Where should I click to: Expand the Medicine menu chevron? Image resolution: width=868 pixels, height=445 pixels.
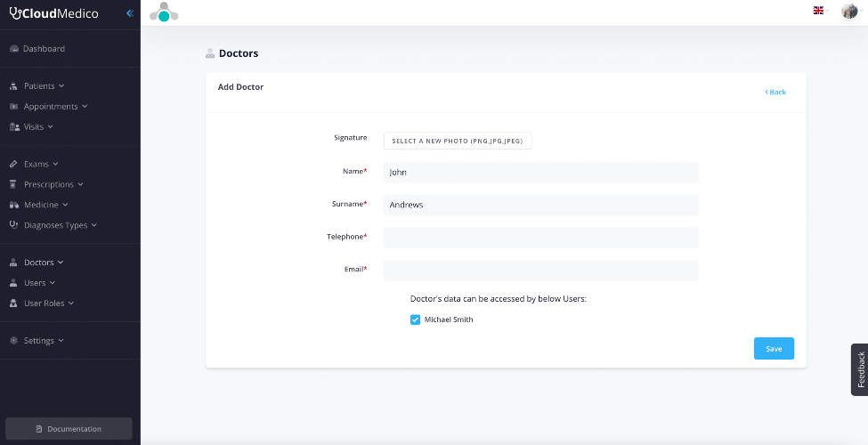pos(65,205)
